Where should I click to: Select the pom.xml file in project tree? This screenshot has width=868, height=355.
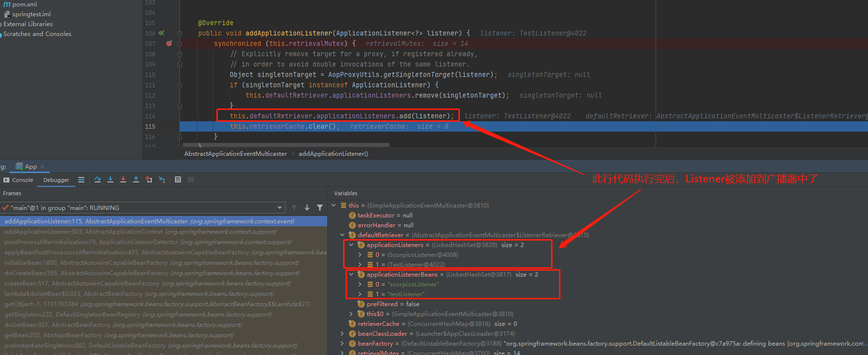[25, 4]
